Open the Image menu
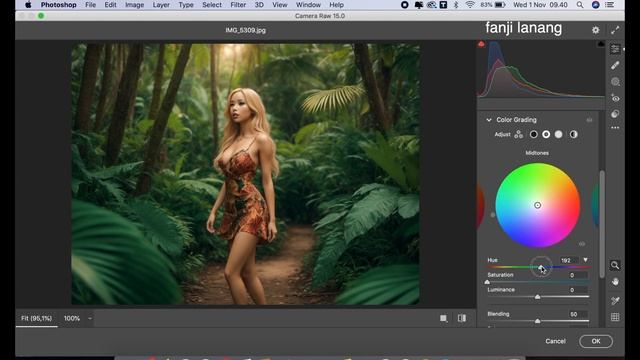 coord(134,5)
